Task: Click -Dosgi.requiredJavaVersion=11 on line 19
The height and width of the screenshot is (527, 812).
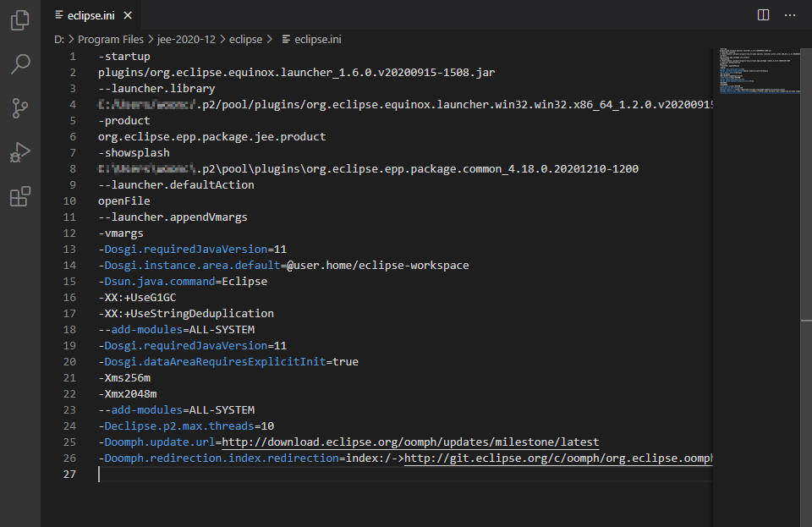Action: click(193, 345)
